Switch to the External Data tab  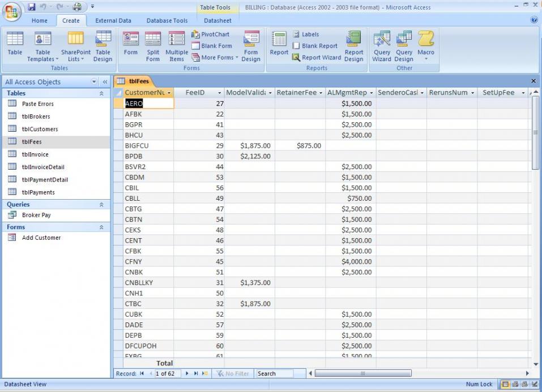coord(113,20)
